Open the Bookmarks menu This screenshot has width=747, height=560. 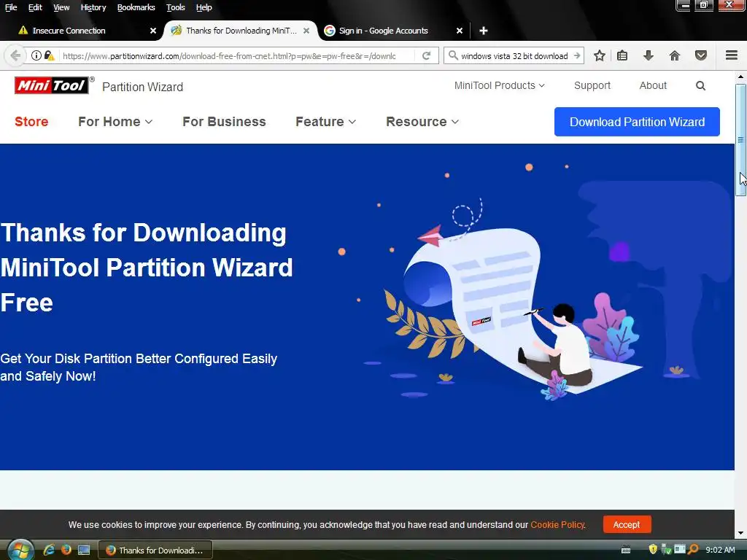pyautogui.click(x=136, y=7)
